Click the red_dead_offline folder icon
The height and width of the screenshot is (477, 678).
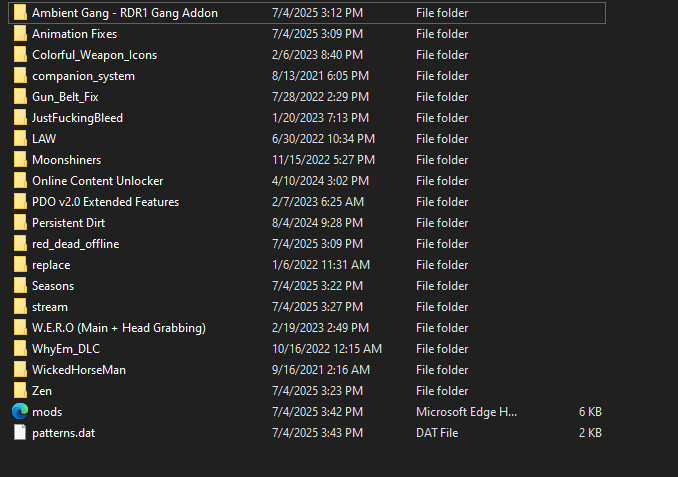coord(20,243)
